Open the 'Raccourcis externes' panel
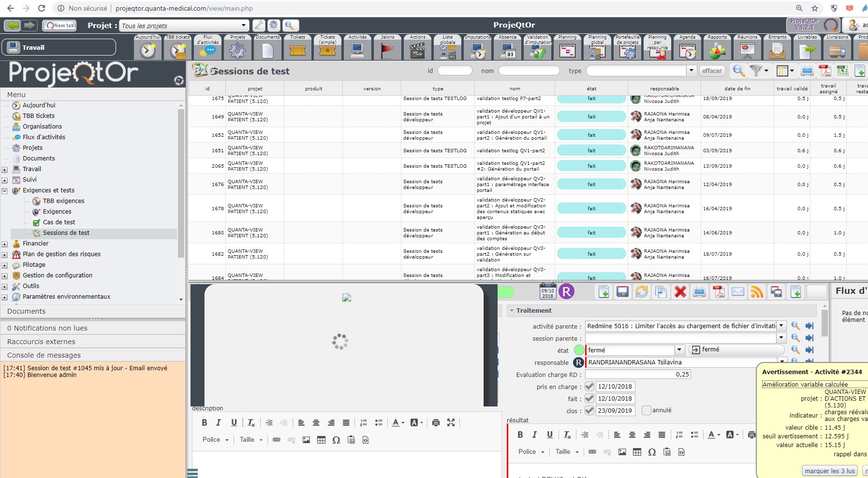This screenshot has height=478, width=868. coord(41,342)
